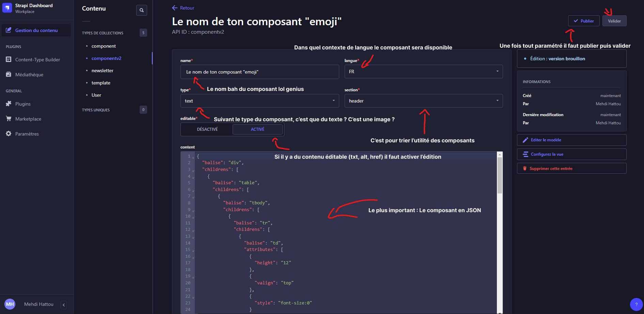The image size is (644, 314).
Task: Open the langue dropdown
Action: 423,72
